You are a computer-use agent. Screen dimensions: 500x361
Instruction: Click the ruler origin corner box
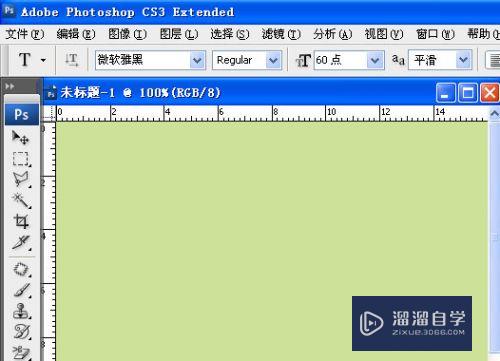(x=49, y=113)
